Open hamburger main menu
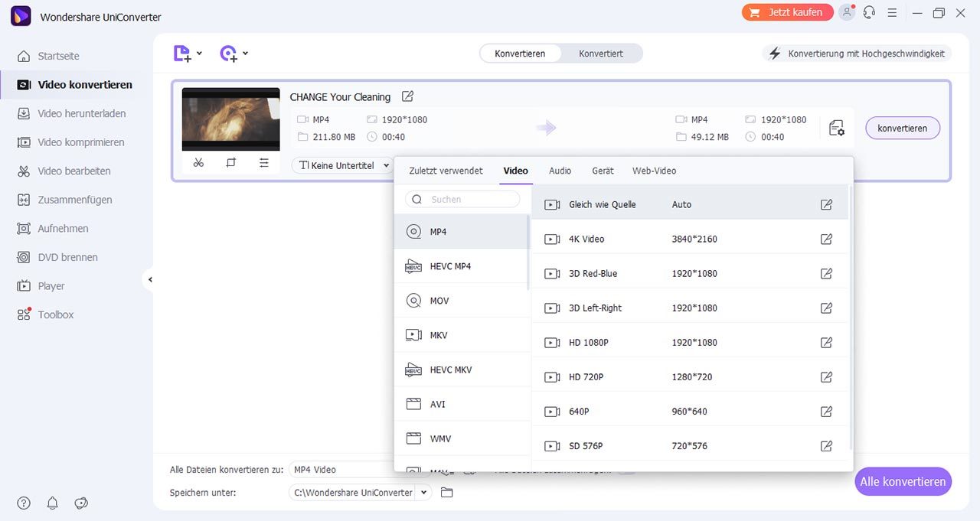Viewport: 980px width, 521px height. click(892, 12)
